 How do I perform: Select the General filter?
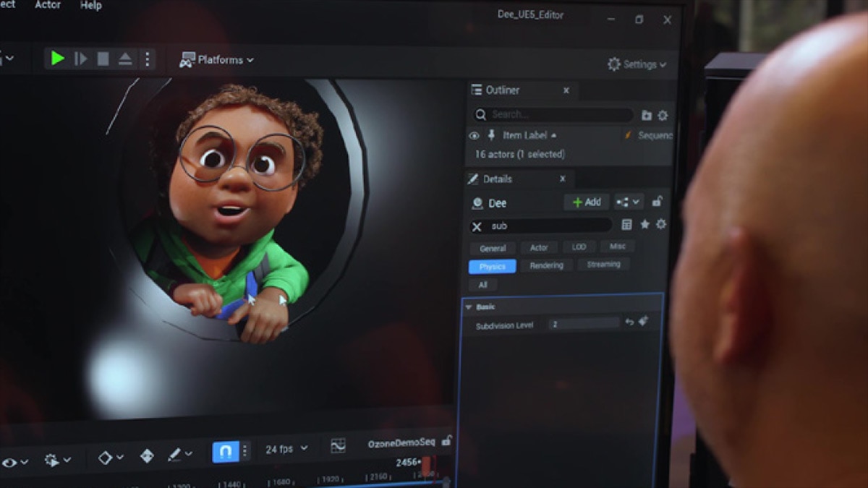(x=493, y=248)
